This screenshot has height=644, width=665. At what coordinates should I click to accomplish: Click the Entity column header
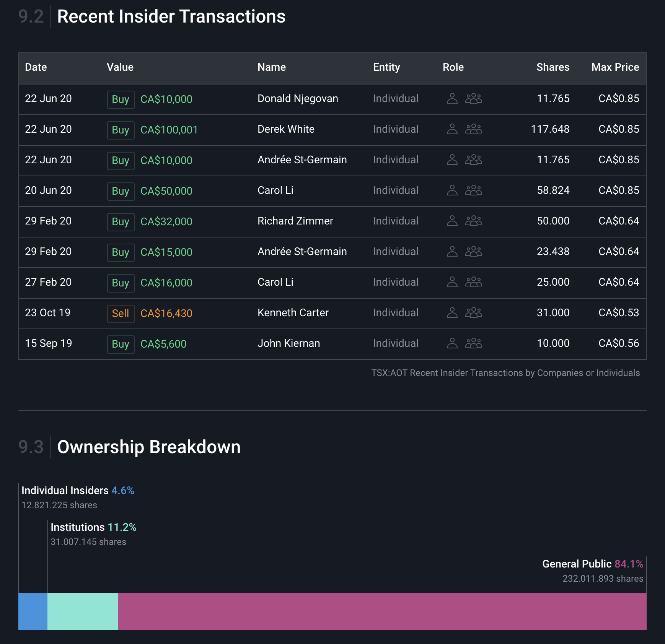point(386,67)
